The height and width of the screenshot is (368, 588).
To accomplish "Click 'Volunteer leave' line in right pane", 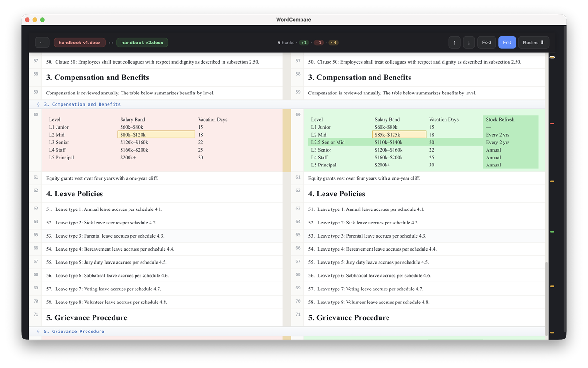I will click(368, 302).
